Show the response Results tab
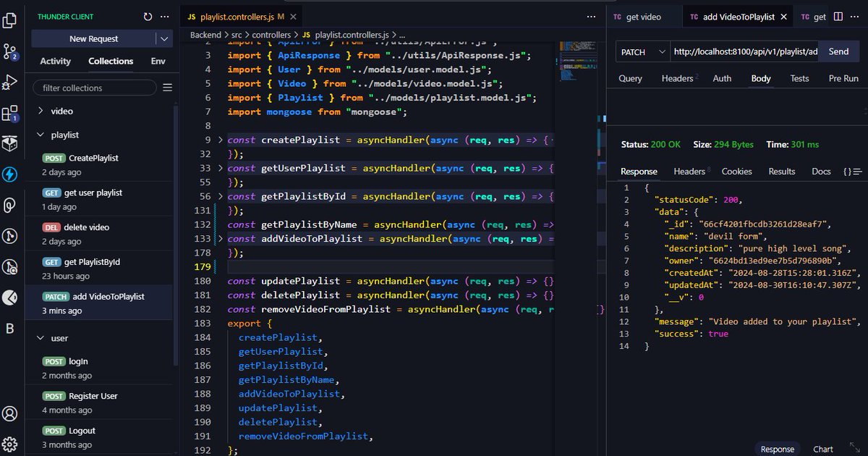Image resolution: width=868 pixels, height=456 pixels. click(x=782, y=172)
